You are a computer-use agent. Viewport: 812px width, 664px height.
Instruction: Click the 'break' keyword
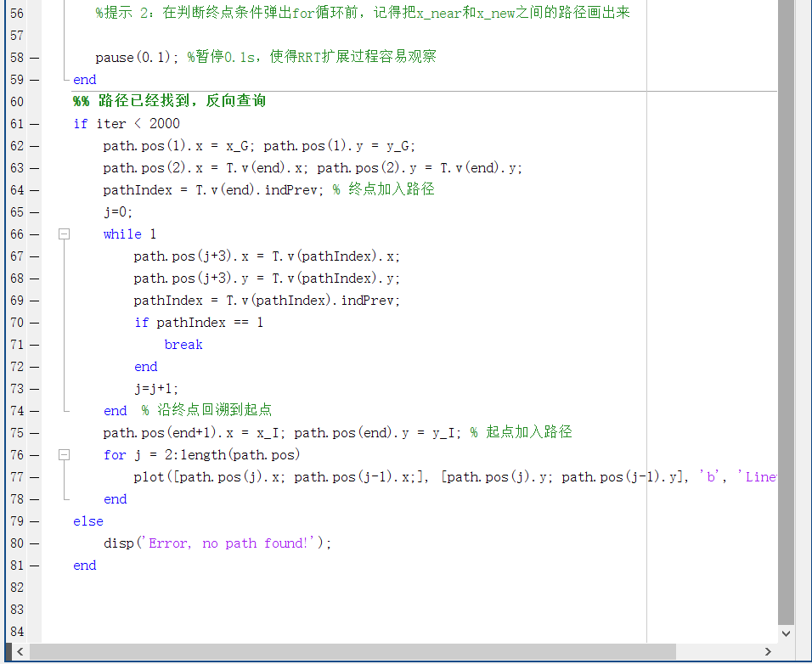pyautogui.click(x=183, y=345)
